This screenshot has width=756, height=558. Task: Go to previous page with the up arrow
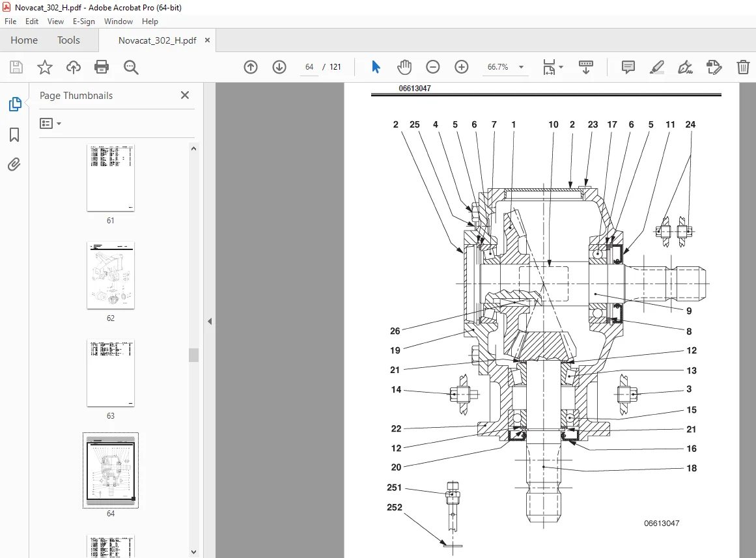point(251,67)
